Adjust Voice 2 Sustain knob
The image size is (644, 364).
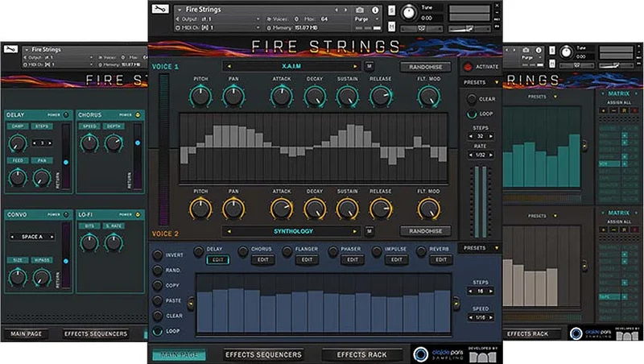[x=347, y=209]
